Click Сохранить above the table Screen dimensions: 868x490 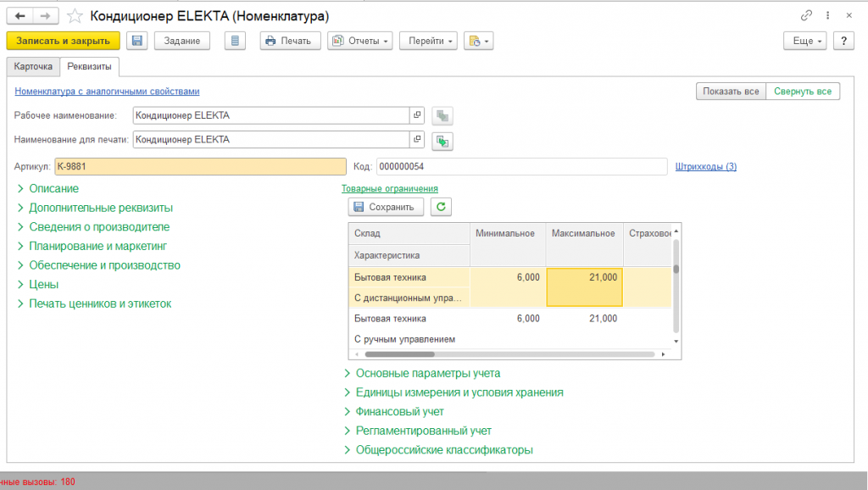pos(386,207)
